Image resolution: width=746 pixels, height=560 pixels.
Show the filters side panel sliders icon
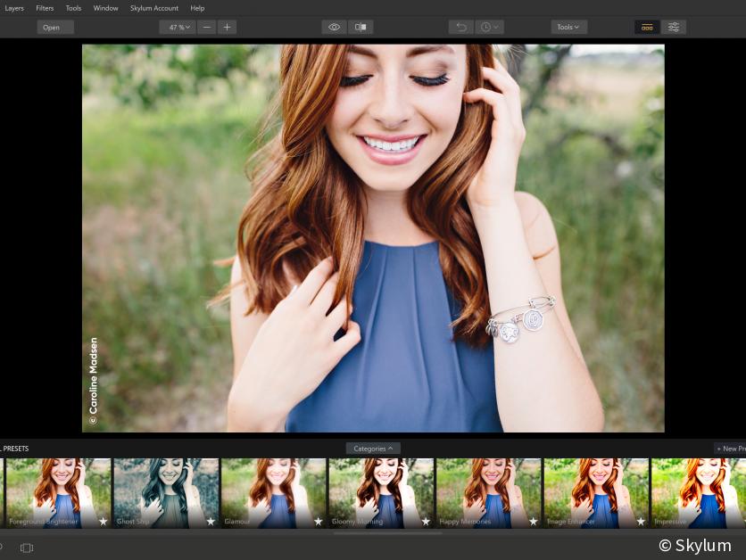(x=674, y=27)
